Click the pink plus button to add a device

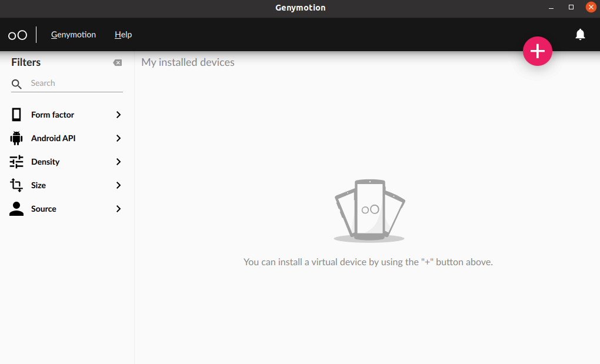click(538, 52)
